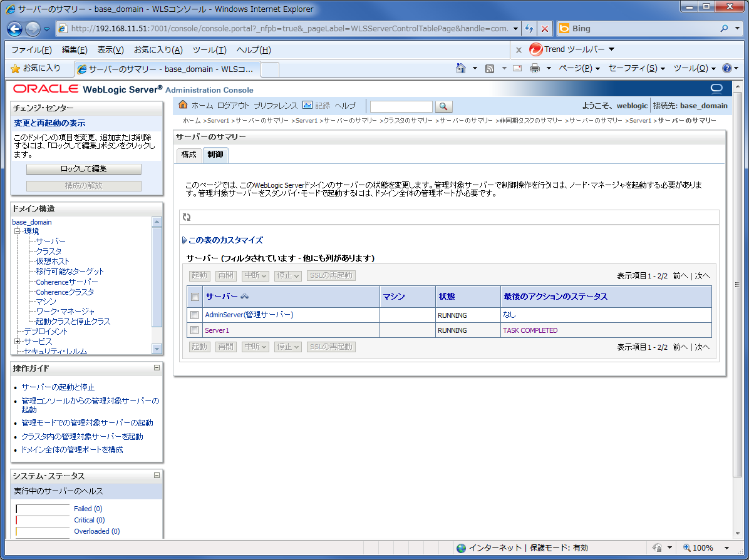Open the お気に入り(A) menu
Viewport: 749px width, 560px height.
click(x=158, y=49)
